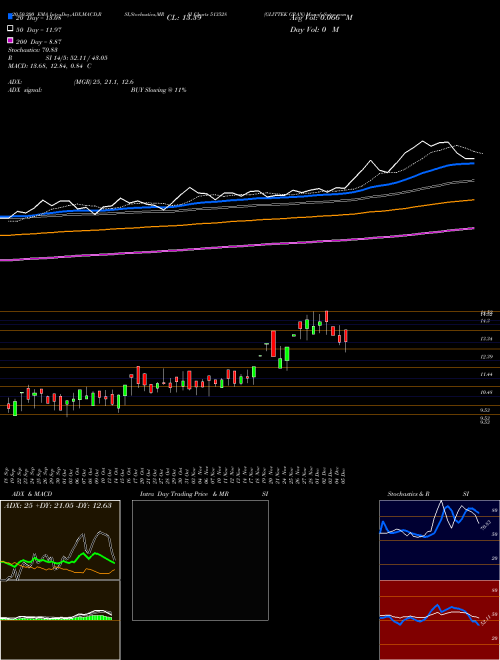Select the '20 Day = 13.08' legend text
500x660 pixels.
pyautogui.click(x=39, y=18)
